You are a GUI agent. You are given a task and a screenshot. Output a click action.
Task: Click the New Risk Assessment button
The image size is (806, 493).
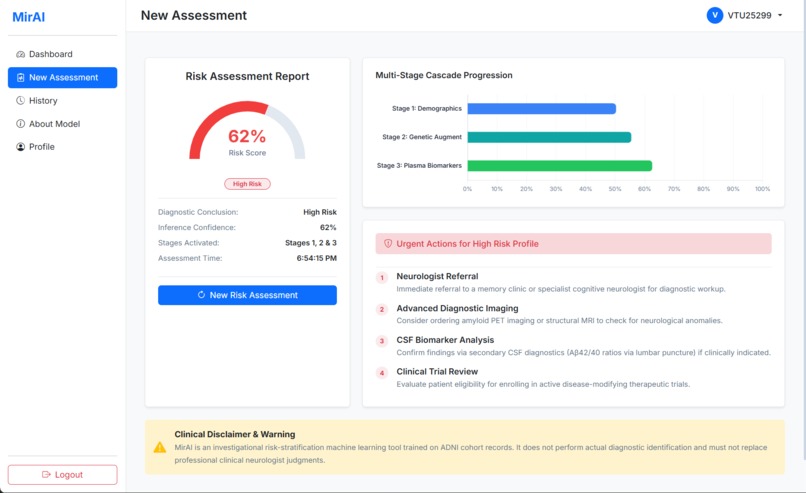[x=247, y=295]
